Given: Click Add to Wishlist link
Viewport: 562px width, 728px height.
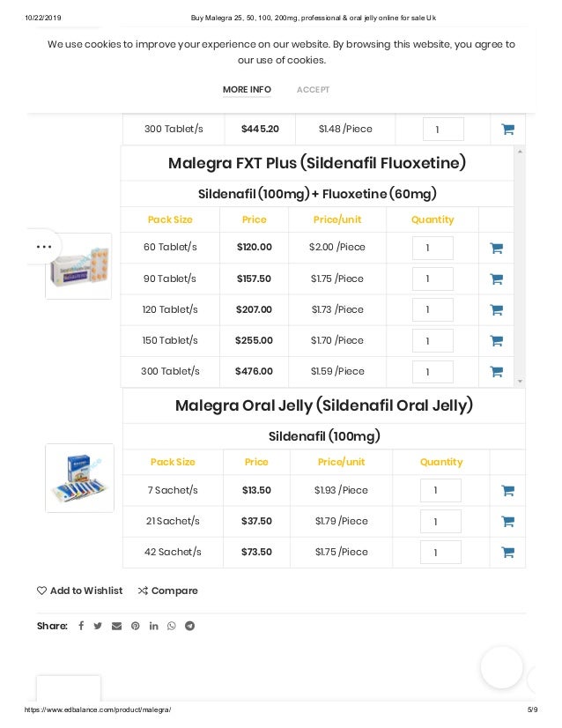Looking at the screenshot, I should (x=79, y=591).
